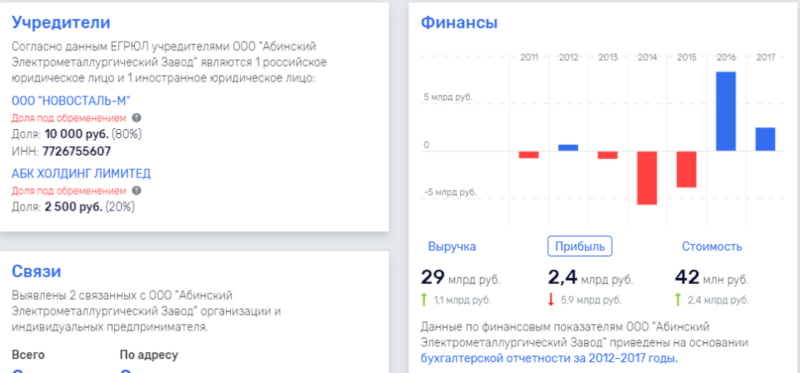Image resolution: width=800 pixels, height=373 pixels.
Task: Click the 2014 red loss bar
Action: 647,178
